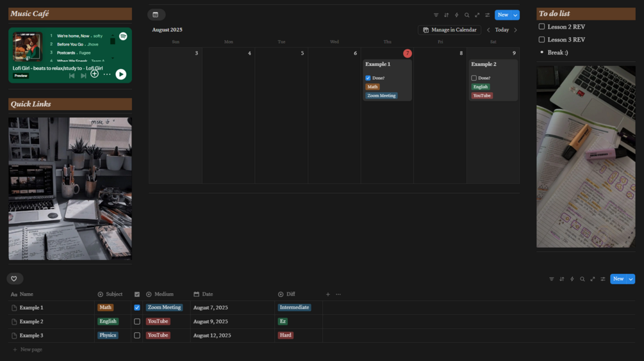
Task: Open Diff column header menu
Action: [x=299, y=294]
